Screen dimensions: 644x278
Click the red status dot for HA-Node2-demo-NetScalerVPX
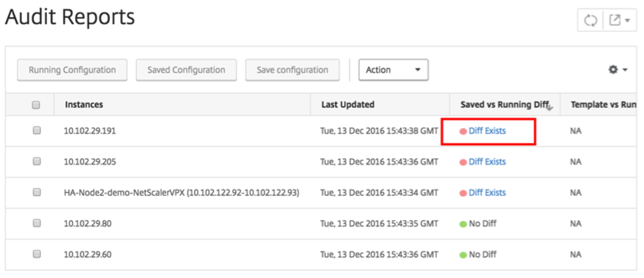[463, 193]
